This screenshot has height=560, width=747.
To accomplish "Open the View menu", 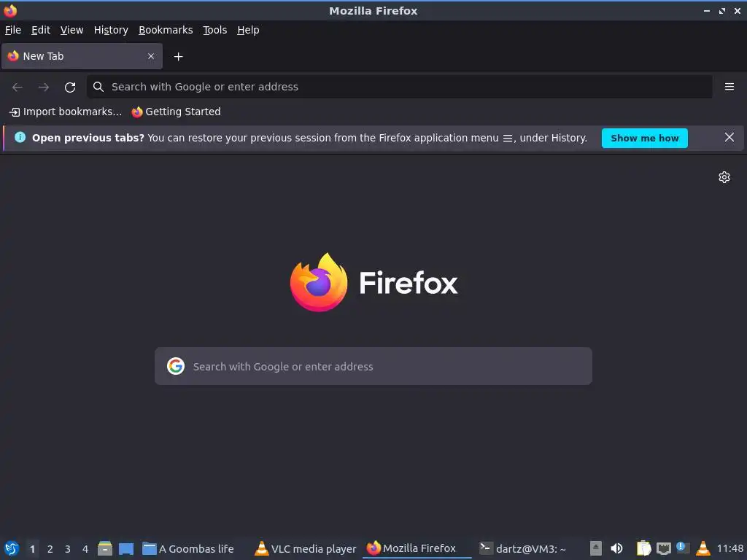I will pyautogui.click(x=71, y=30).
